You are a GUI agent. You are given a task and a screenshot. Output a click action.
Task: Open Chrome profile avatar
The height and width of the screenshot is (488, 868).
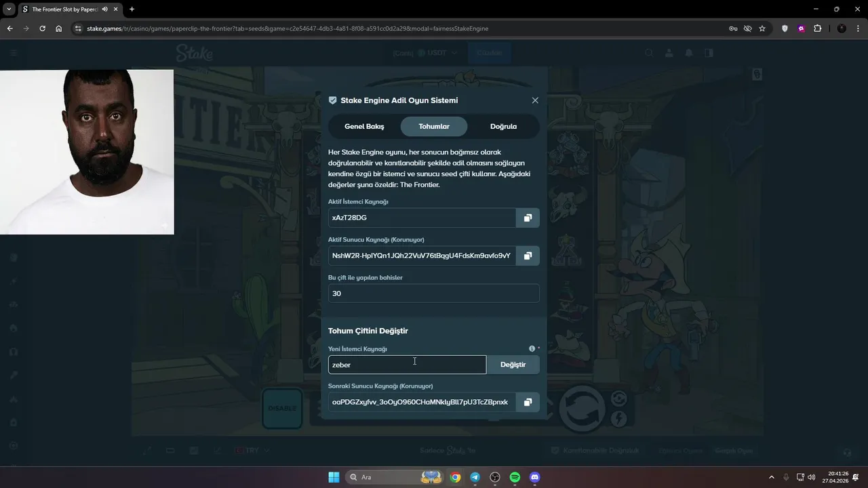pos(842,28)
